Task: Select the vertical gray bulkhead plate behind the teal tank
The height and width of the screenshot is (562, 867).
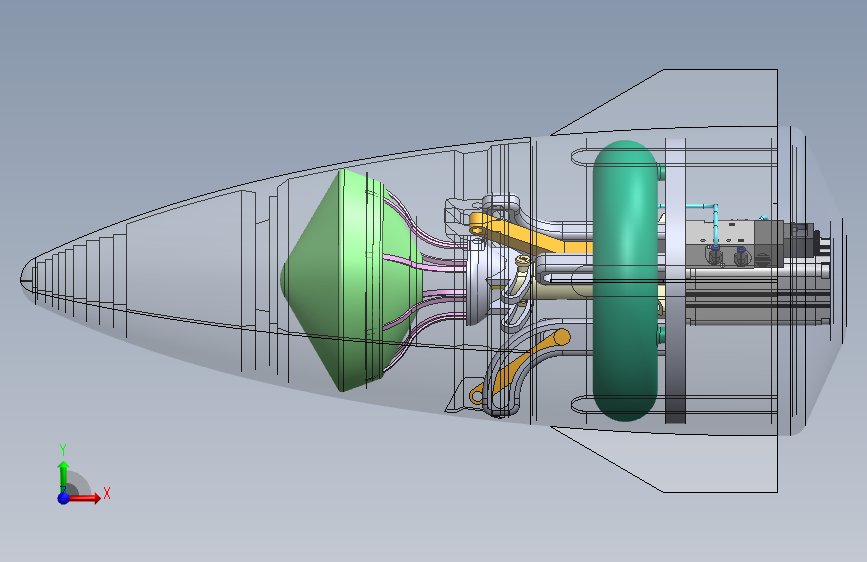Action: click(675, 280)
